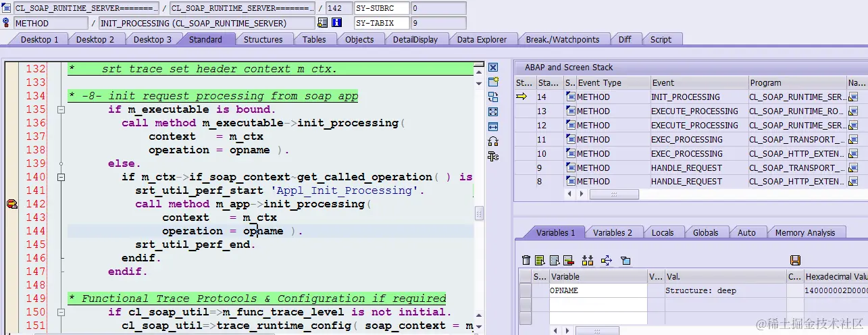This screenshot has width=868, height=335.
Task: Click the navigate icon in stack row 14
Action: pyautogui.click(x=853, y=97)
